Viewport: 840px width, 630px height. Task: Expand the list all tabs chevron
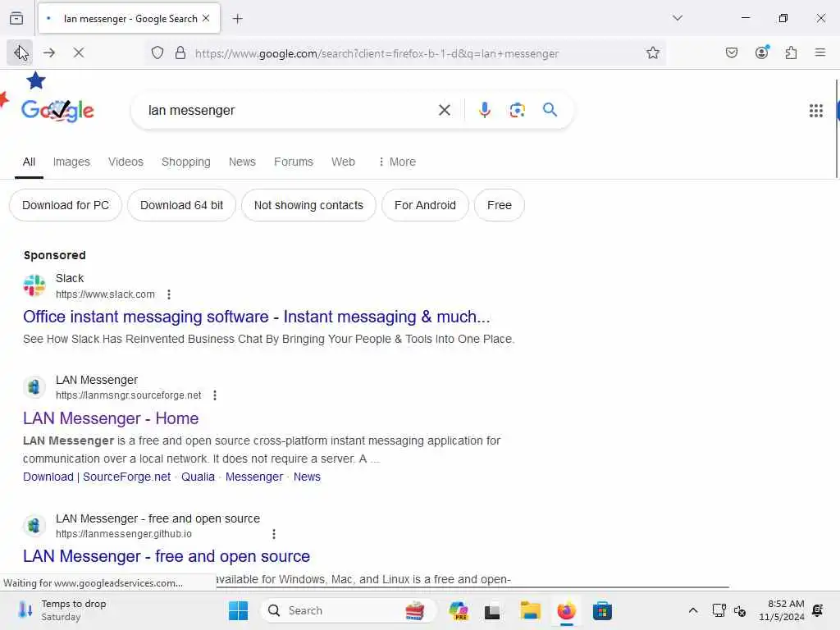pyautogui.click(x=678, y=18)
